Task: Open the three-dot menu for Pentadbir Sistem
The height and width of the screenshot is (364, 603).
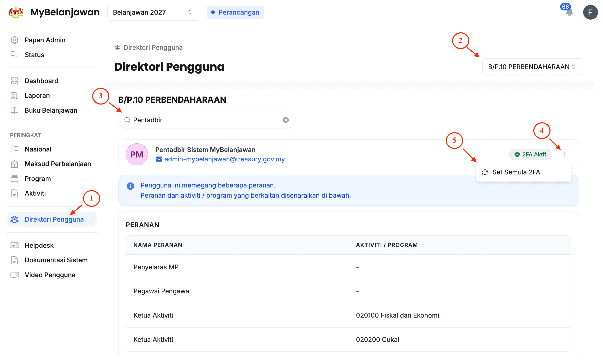Action: coord(565,154)
